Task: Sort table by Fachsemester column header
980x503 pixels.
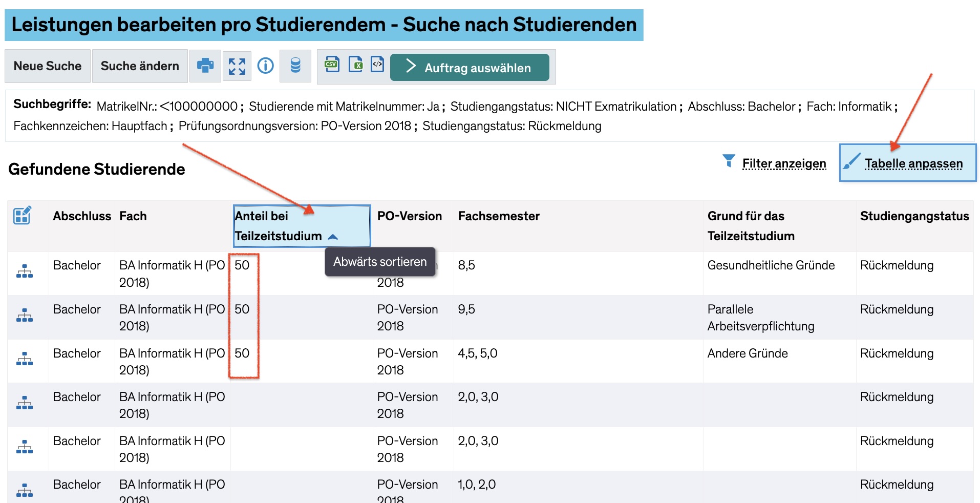Action: 499,216
